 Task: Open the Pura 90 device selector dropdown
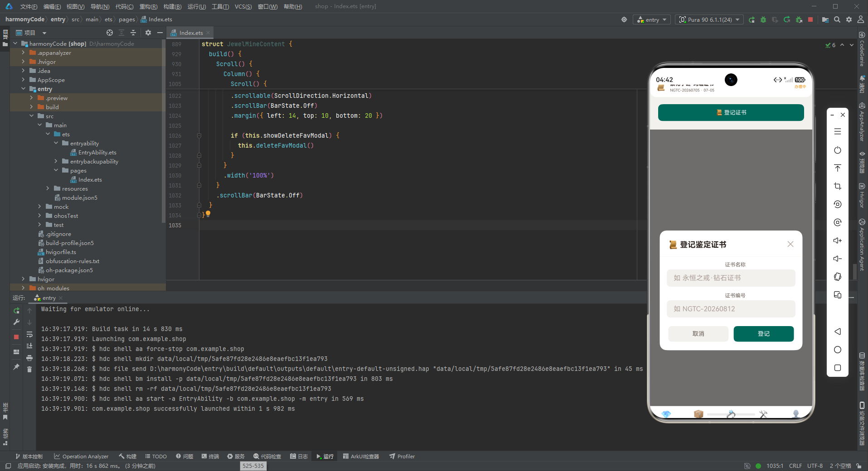[709, 19]
